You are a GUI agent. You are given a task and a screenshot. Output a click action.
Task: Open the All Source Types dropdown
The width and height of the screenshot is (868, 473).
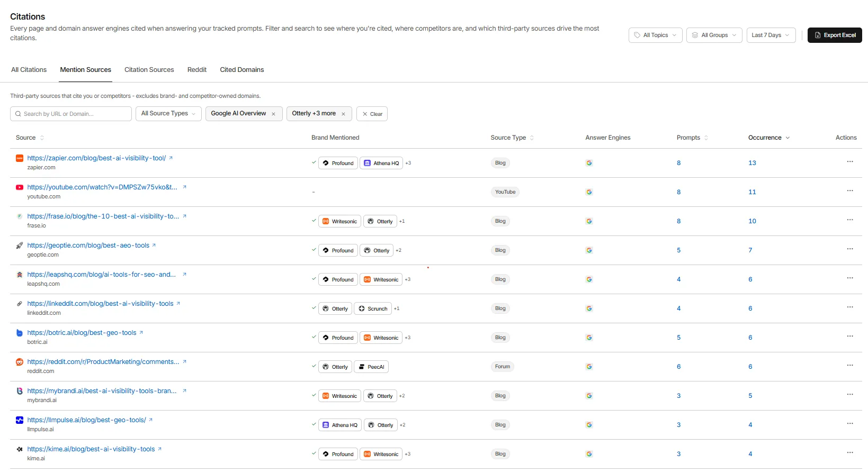click(168, 114)
